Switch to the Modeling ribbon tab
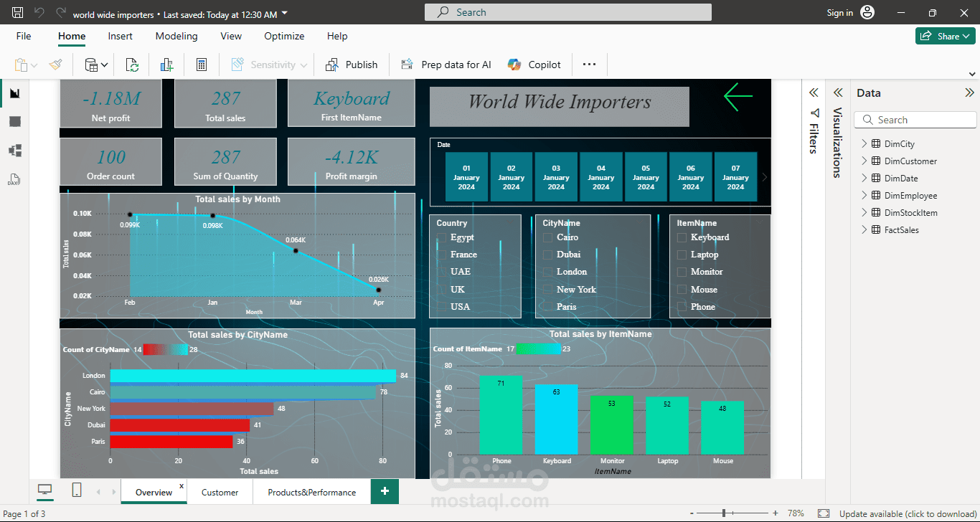 176,36
